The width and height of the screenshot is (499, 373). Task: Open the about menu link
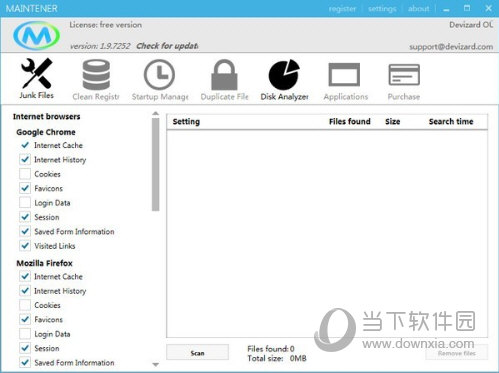419,9
